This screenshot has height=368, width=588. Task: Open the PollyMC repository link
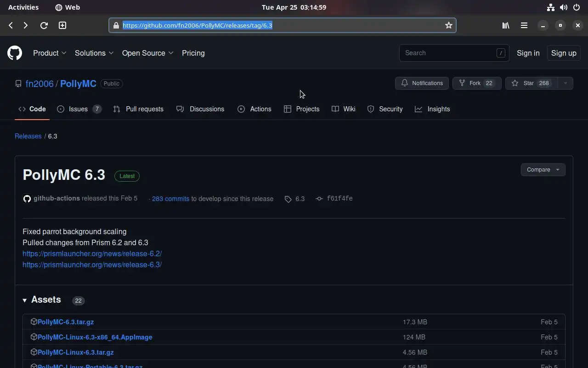[78, 84]
